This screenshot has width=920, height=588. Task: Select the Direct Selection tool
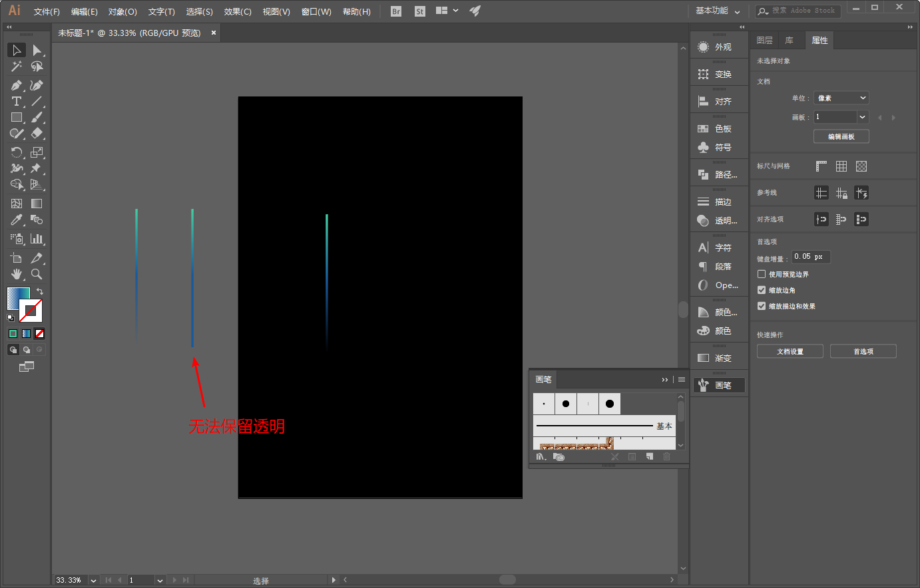click(x=37, y=51)
